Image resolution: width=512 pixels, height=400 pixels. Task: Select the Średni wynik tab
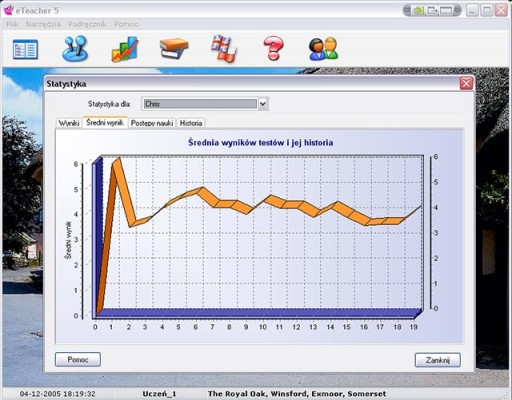[x=105, y=122]
